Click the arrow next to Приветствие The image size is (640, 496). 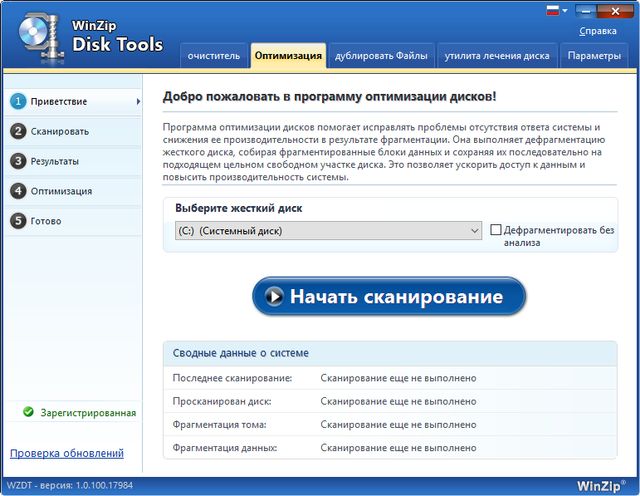pyautogui.click(x=138, y=101)
